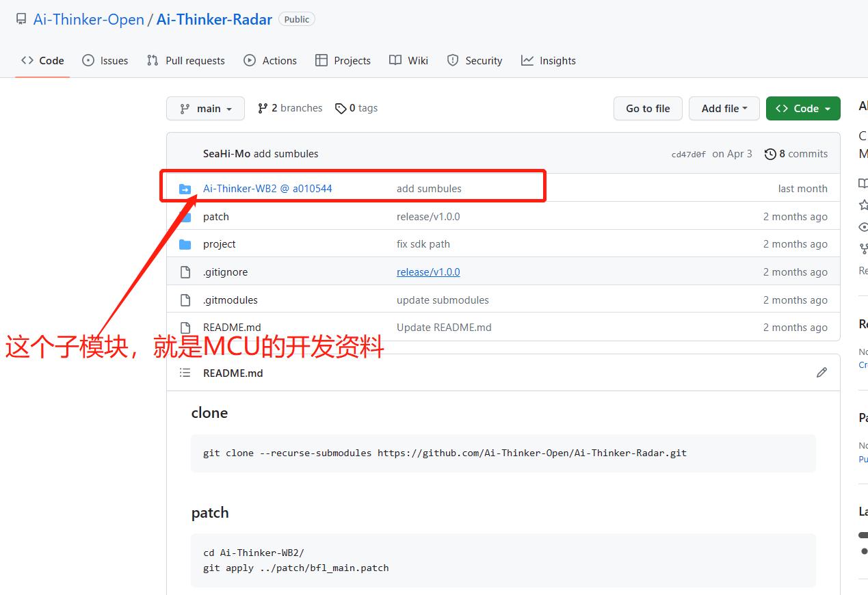Image resolution: width=868 pixels, height=595 pixels.
Task: Click README.md file icon in the list
Action: coord(185,328)
